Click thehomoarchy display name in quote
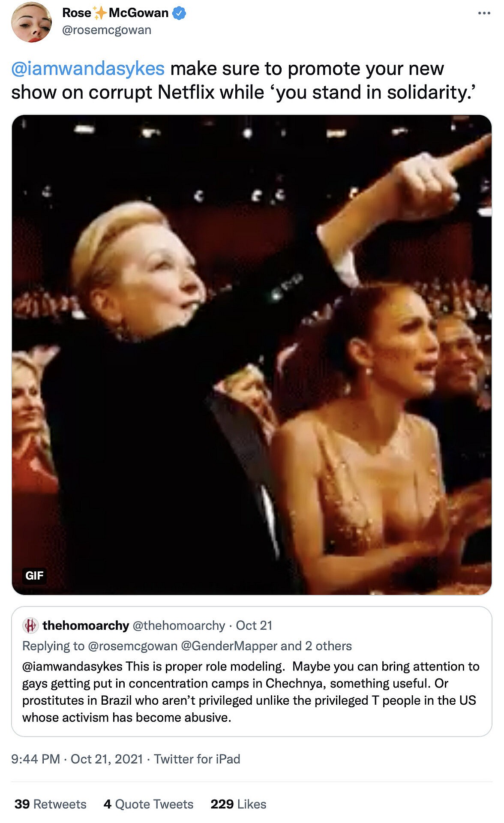Viewport: 504px width, 823px height. click(86, 625)
